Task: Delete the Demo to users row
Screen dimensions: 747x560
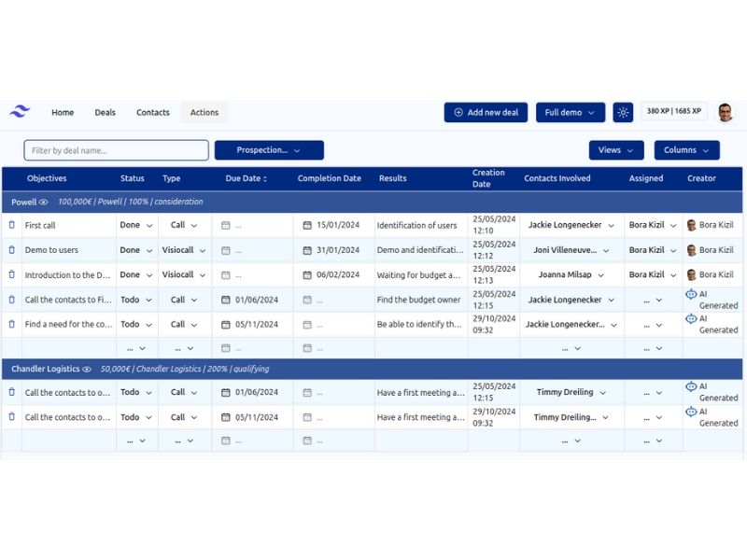Action: 12,249
